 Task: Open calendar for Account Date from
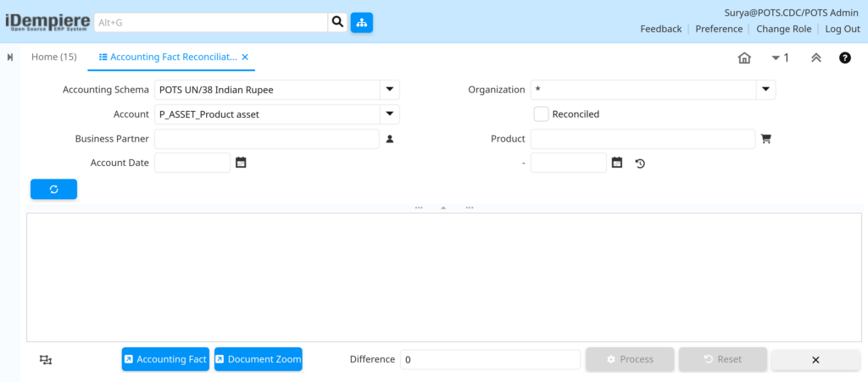coord(241,163)
